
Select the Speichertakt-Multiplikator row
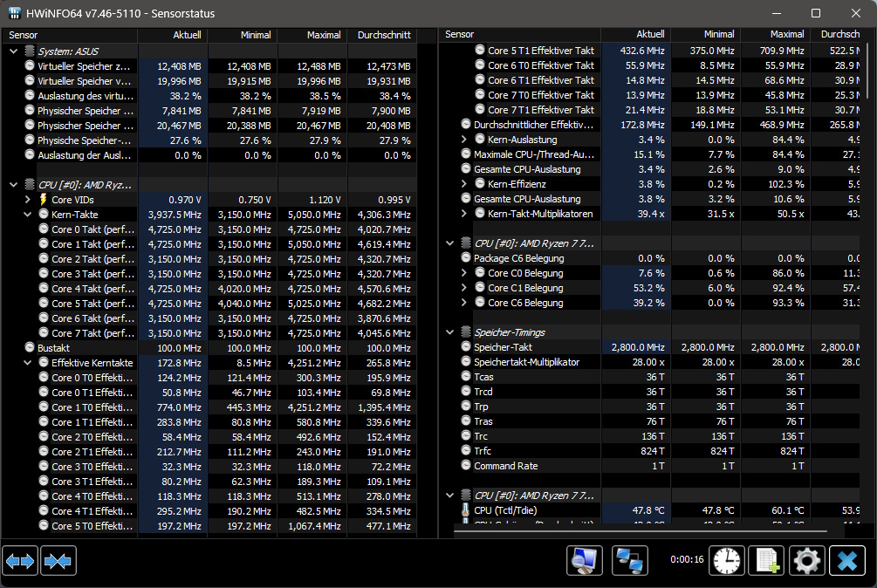click(652, 362)
